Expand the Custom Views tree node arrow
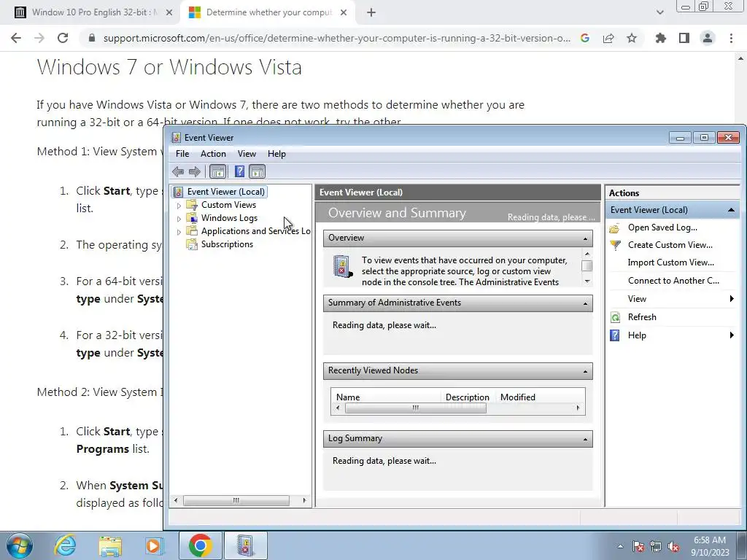Viewport: 747px width, 560px height. coord(179,206)
